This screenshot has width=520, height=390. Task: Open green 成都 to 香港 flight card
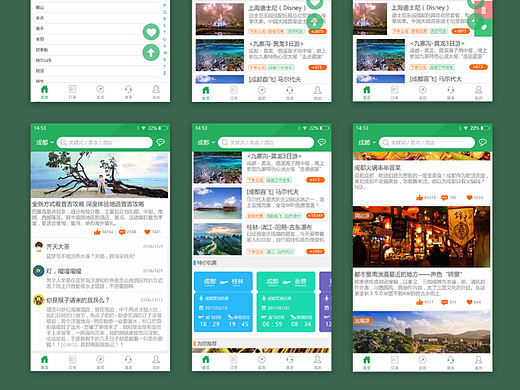point(286,302)
